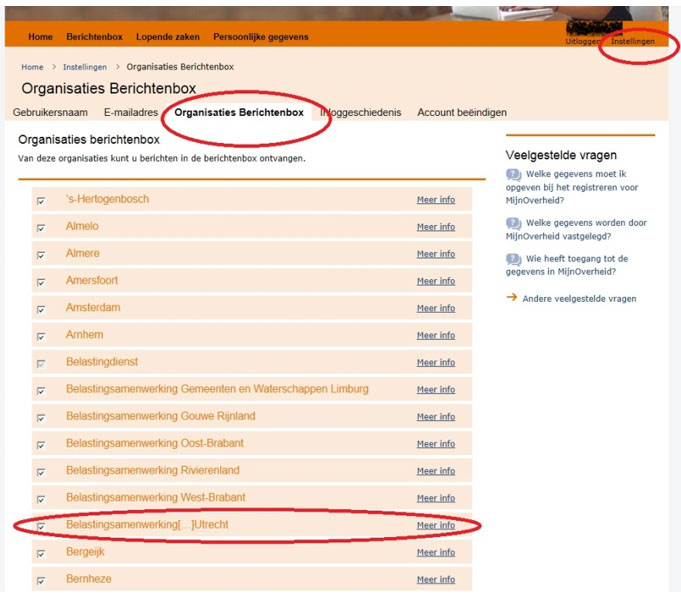Click Home in the breadcrumb trail
681x606 pixels.
point(32,67)
